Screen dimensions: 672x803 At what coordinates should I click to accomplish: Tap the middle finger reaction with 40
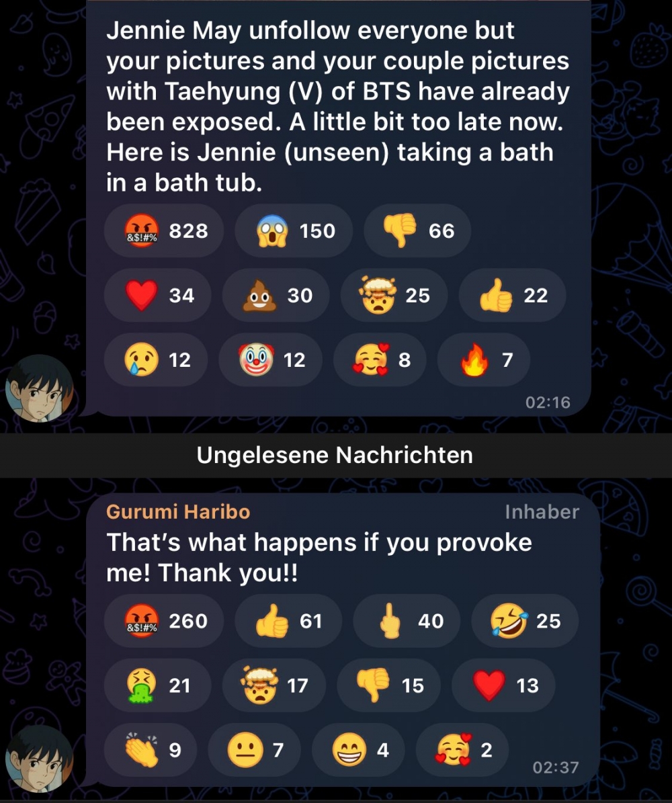[x=407, y=621]
